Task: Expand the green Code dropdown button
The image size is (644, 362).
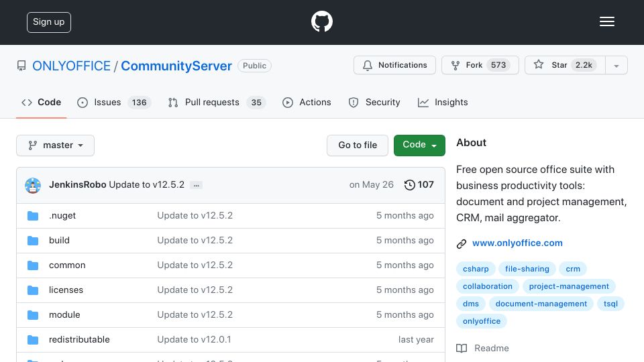Action: click(x=419, y=145)
